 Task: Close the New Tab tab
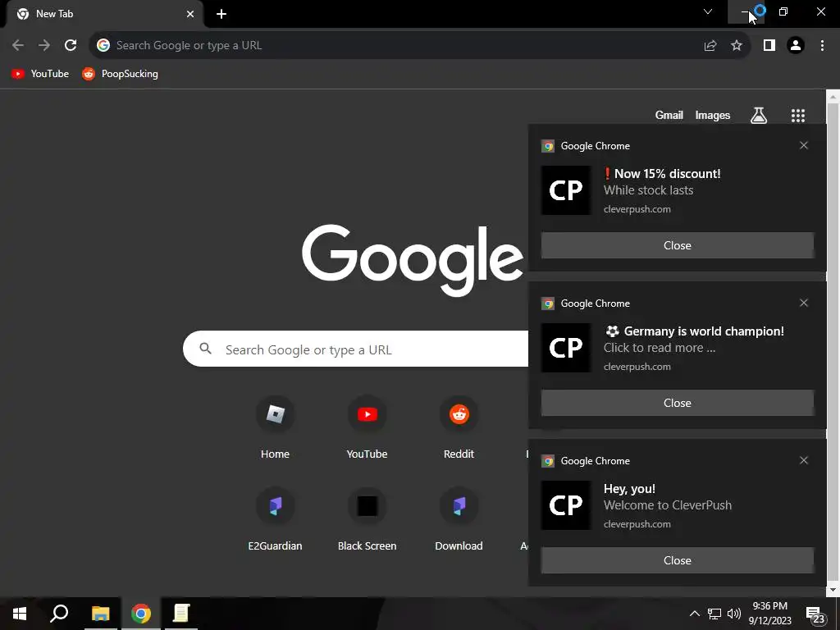coord(190,14)
